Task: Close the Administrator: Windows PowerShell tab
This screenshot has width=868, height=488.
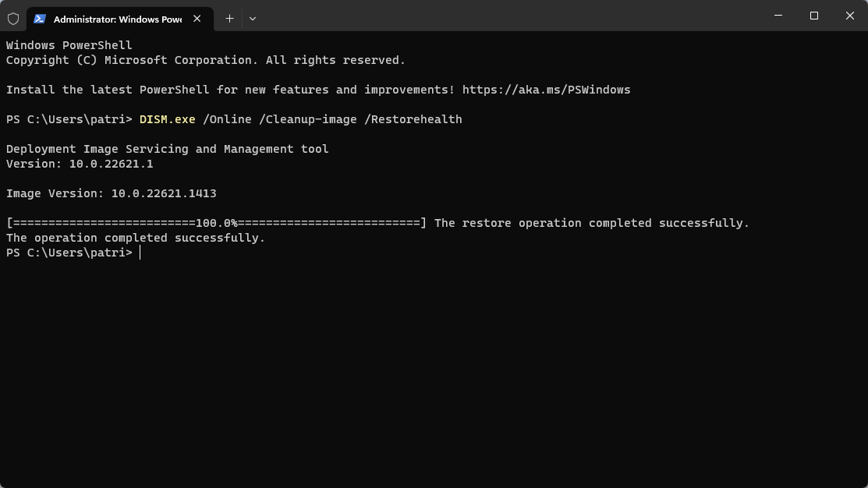Action: 197,19
